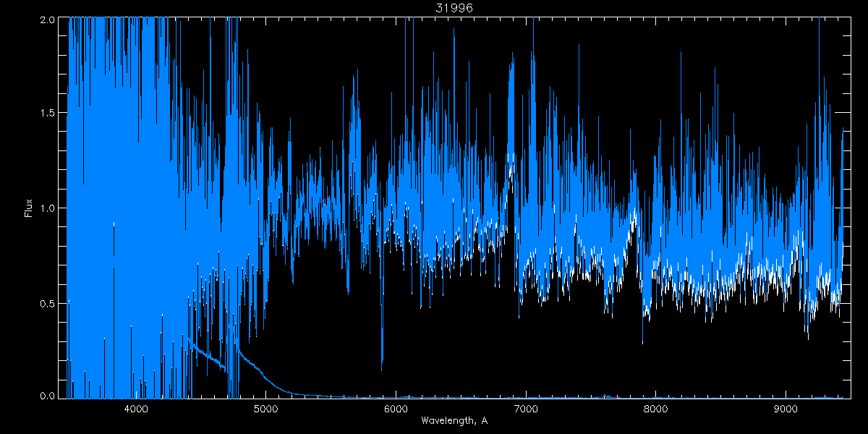Click the 1.0 flux tick label
This screenshot has width=868, height=434.
coord(48,208)
